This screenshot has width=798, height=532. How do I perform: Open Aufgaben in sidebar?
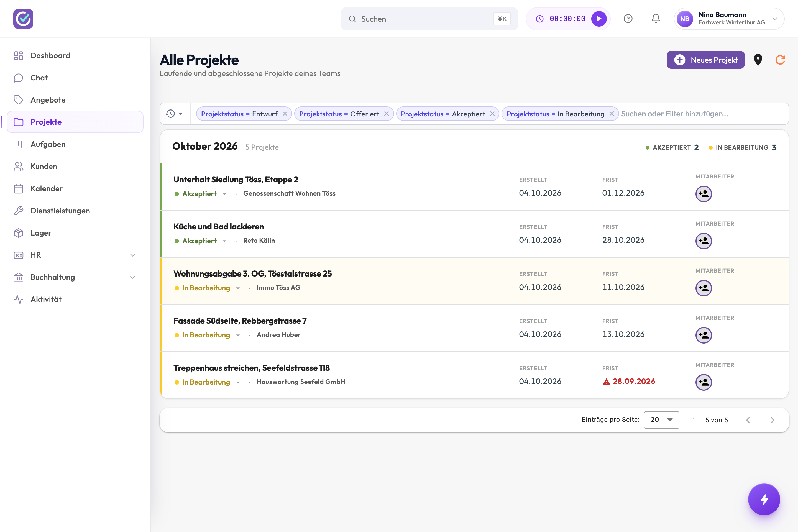pyautogui.click(x=75, y=144)
